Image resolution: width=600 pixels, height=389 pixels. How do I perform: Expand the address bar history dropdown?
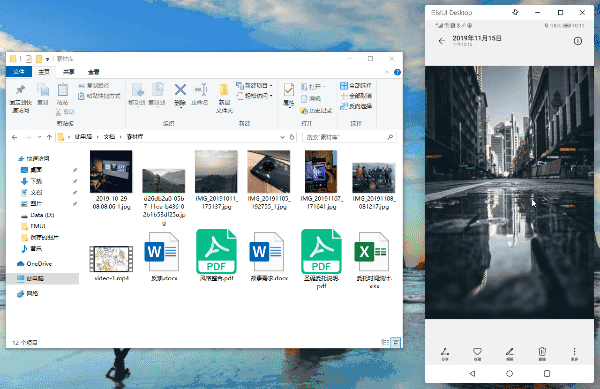282,137
